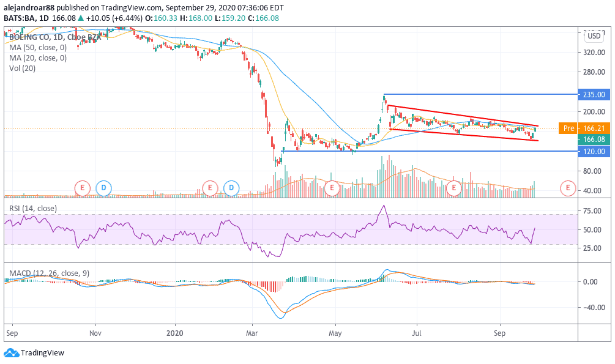Click the BOEING CO, 1D, Cboe BZX legend
This screenshot has height=364, width=615.
[x=55, y=37]
